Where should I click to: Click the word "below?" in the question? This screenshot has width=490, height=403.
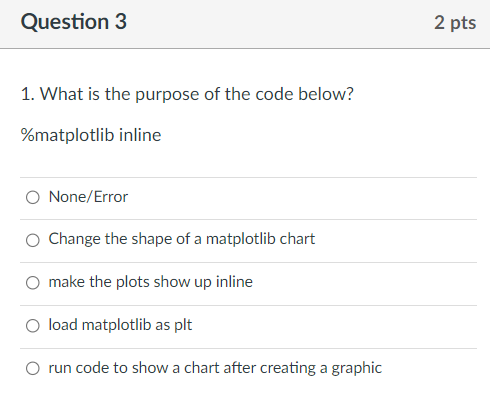tap(326, 94)
